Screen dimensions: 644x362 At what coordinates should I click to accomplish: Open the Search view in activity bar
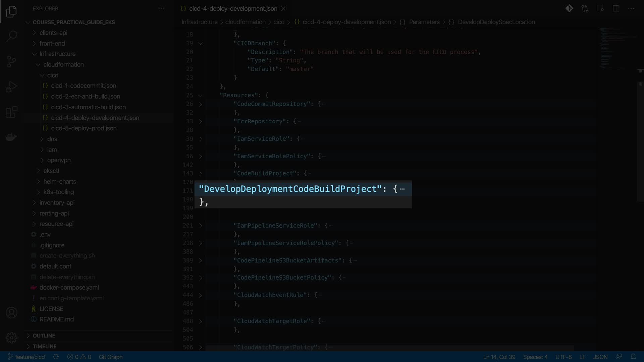[x=11, y=36]
